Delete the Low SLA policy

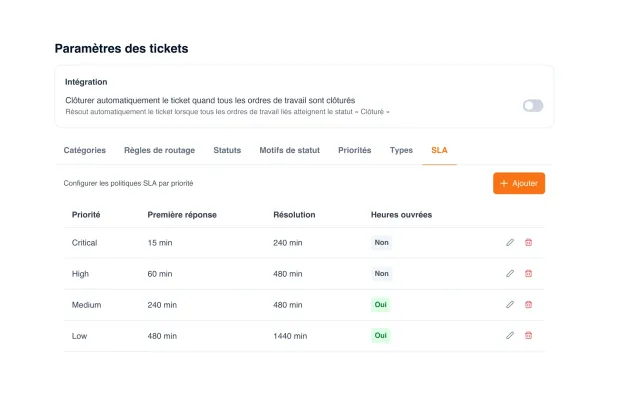point(528,335)
